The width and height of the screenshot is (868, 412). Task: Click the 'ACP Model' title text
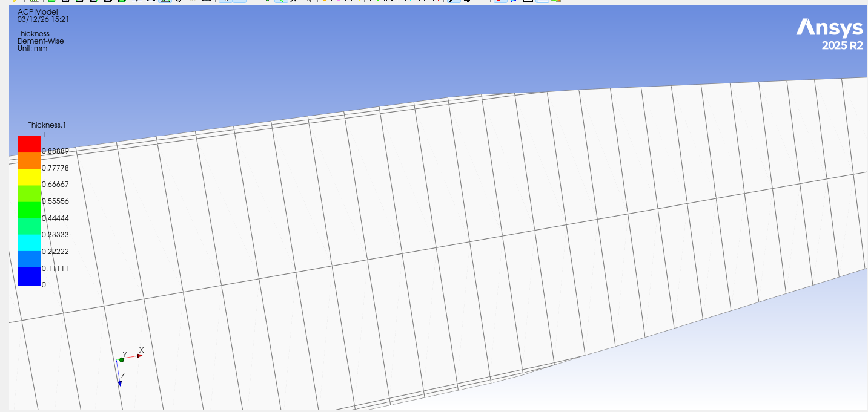(38, 11)
